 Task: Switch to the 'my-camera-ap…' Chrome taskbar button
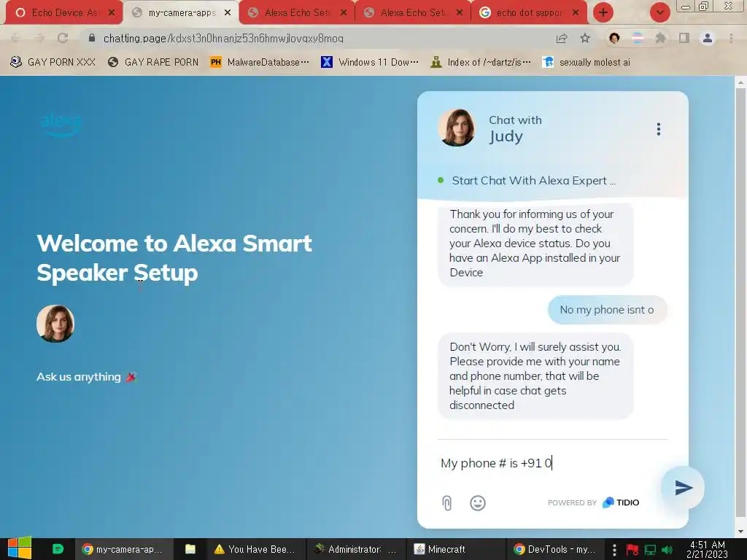click(x=123, y=549)
